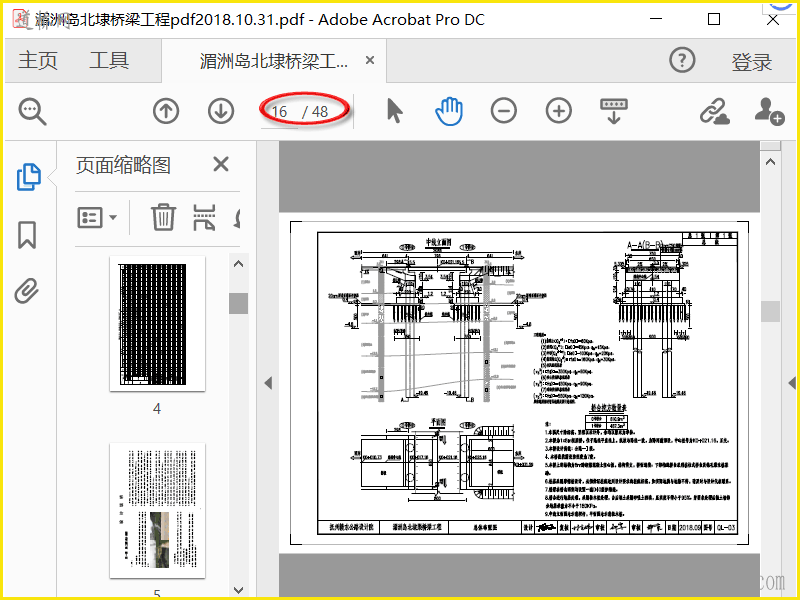
Task: Go to previous page arrow
Action: pyautogui.click(x=166, y=111)
